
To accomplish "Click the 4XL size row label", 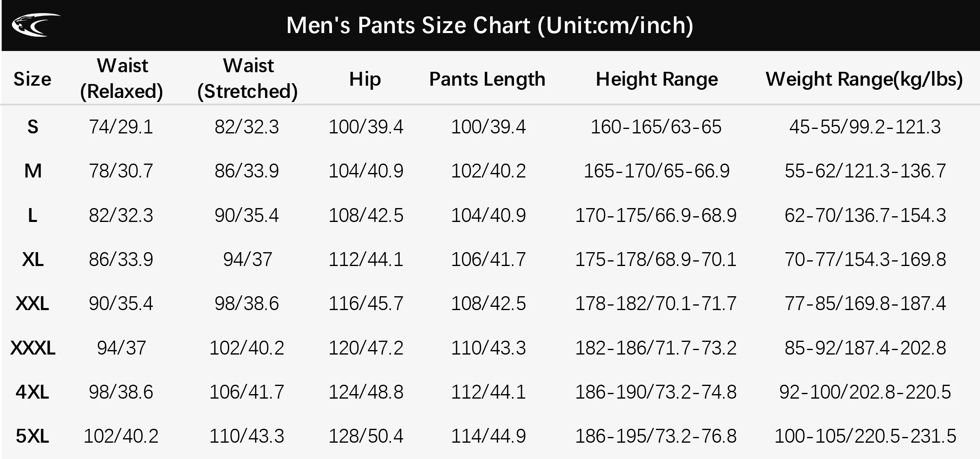I will [x=33, y=392].
